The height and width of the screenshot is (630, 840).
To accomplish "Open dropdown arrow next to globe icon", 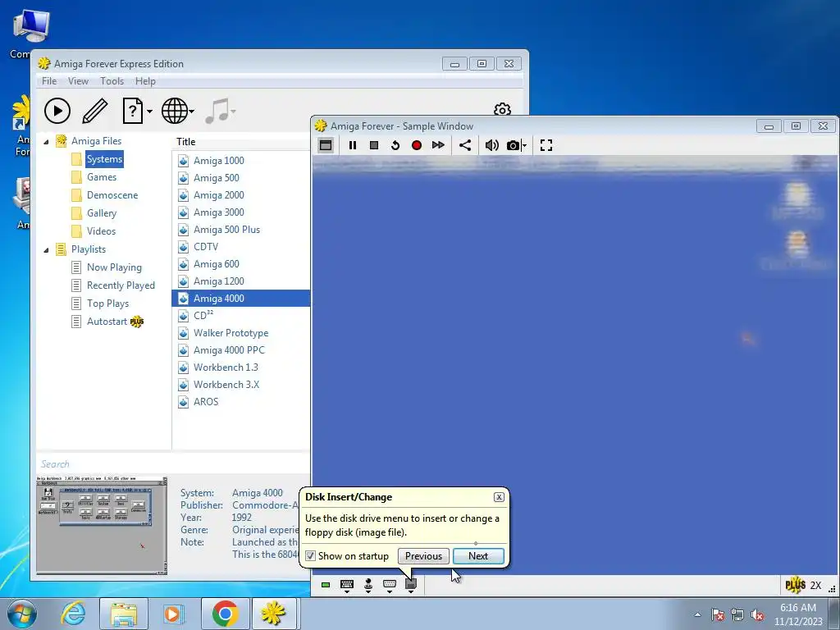I will pyautogui.click(x=192, y=112).
